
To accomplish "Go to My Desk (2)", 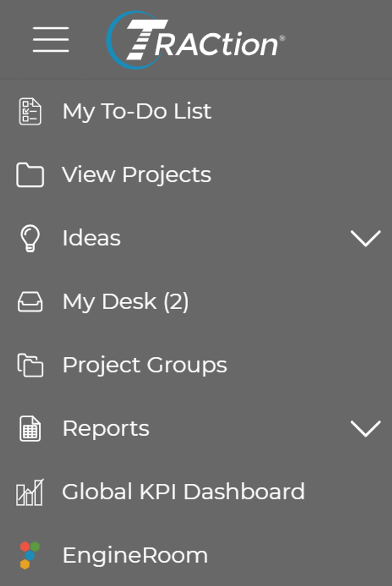I will point(196,302).
